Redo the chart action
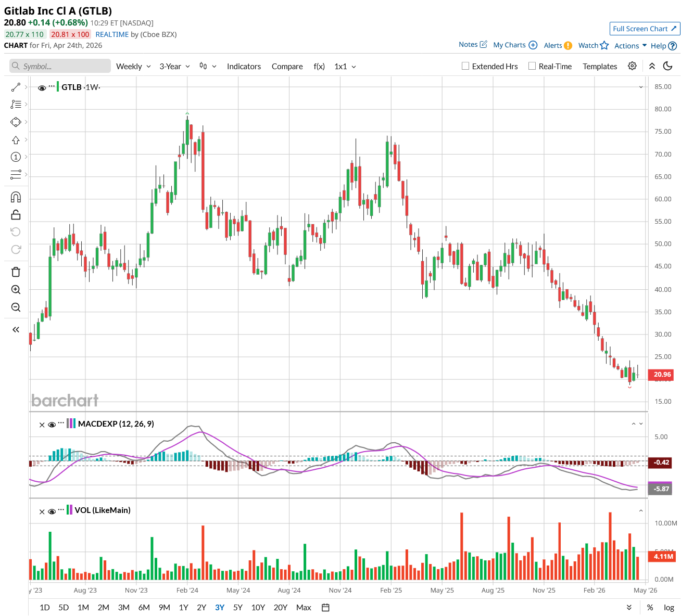 16,250
